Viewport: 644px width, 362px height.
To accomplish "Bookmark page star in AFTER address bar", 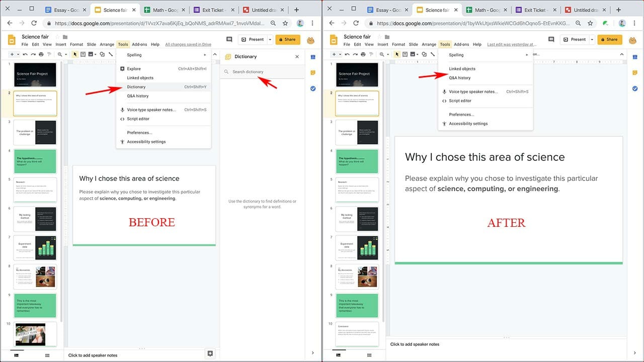I will [590, 23].
